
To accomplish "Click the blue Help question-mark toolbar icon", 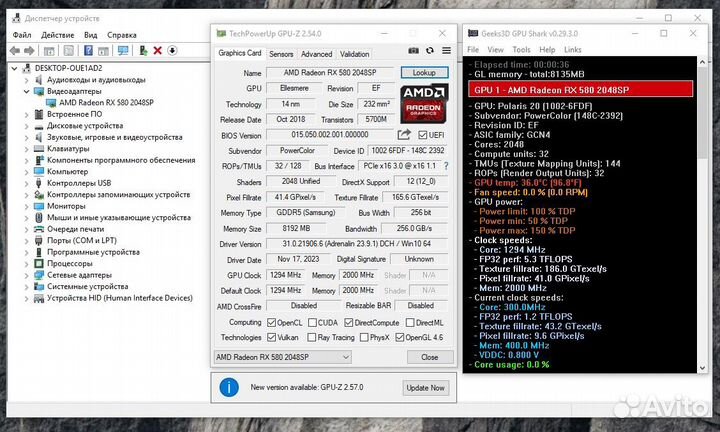I will tap(89, 50).
